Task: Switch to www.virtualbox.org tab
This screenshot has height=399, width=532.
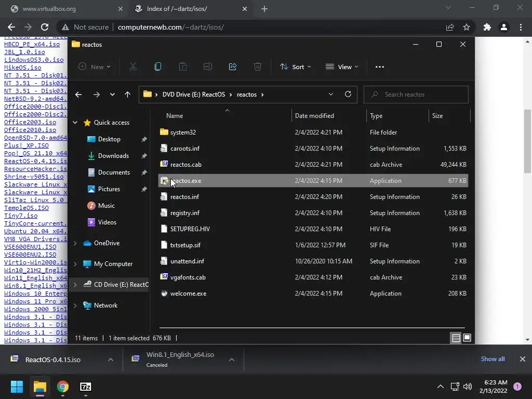Action: (67, 9)
